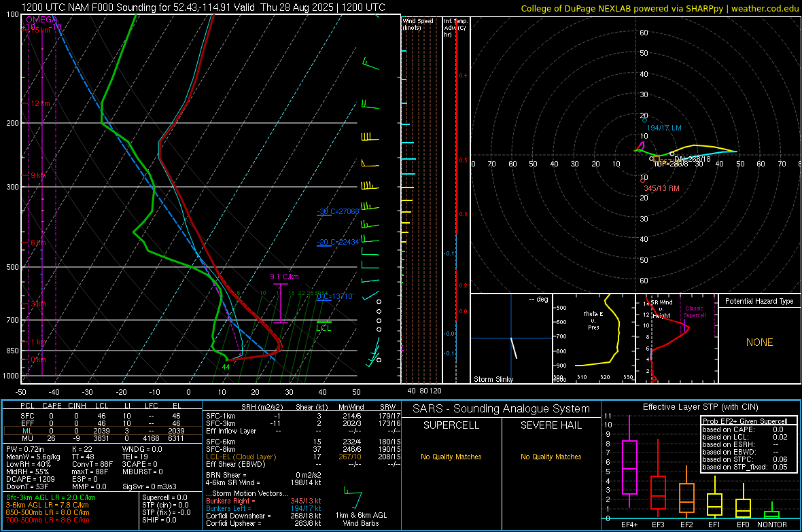Click the LCL-EL (Cloud Layer) shear row
802x532 pixels.
point(303,457)
